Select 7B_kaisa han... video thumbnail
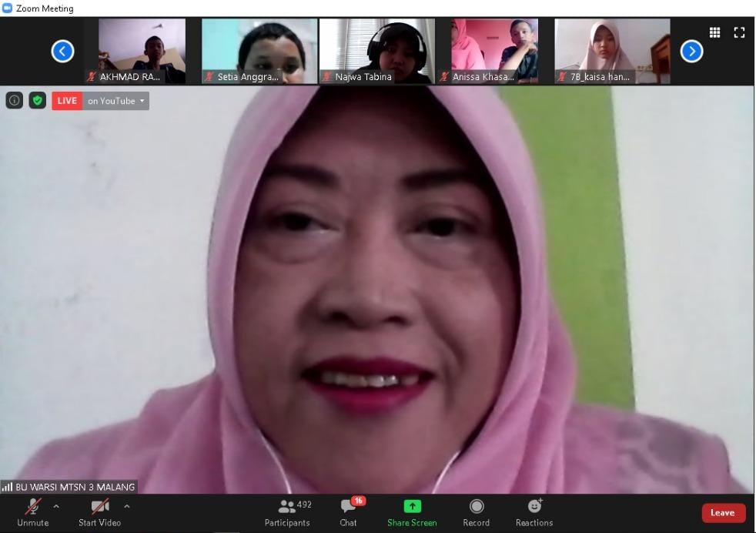 click(x=612, y=51)
